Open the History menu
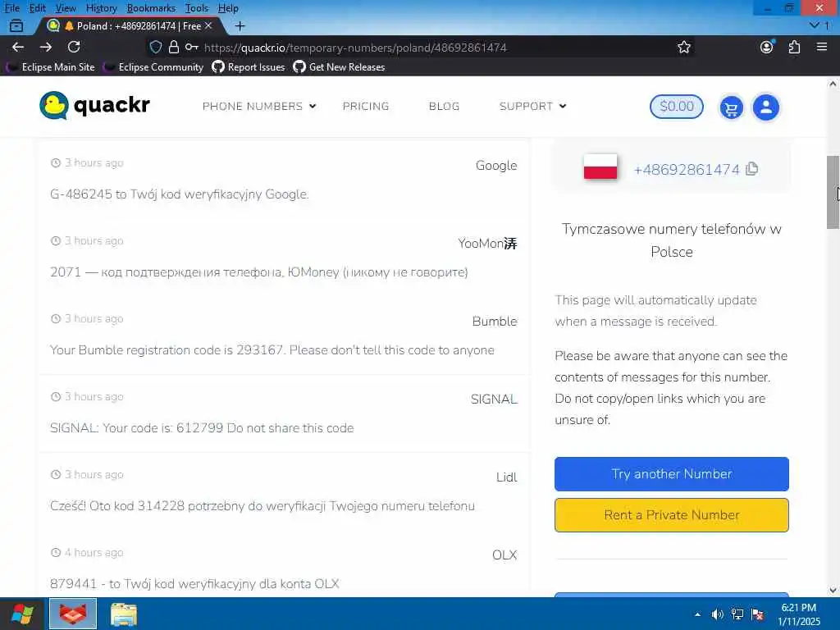The image size is (840, 630). pyautogui.click(x=101, y=8)
